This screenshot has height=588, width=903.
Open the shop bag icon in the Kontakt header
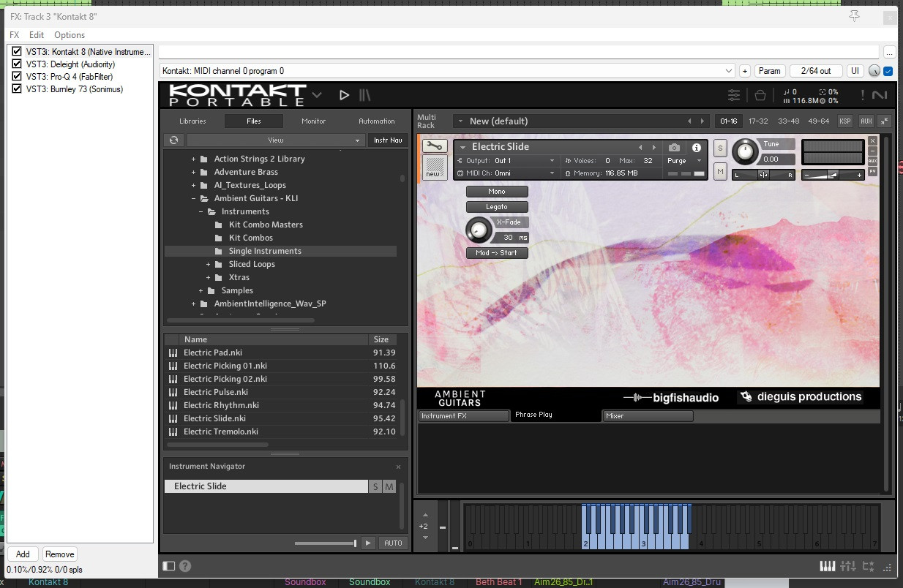(760, 95)
